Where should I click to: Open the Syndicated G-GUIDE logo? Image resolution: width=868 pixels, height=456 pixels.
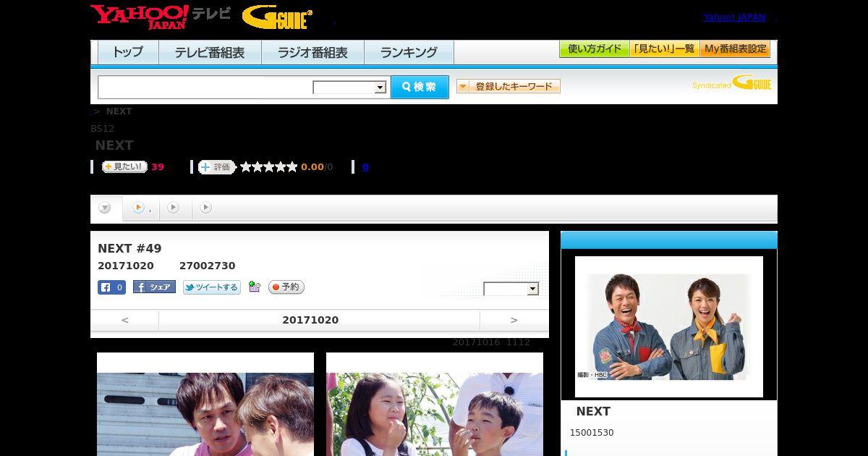point(731,83)
